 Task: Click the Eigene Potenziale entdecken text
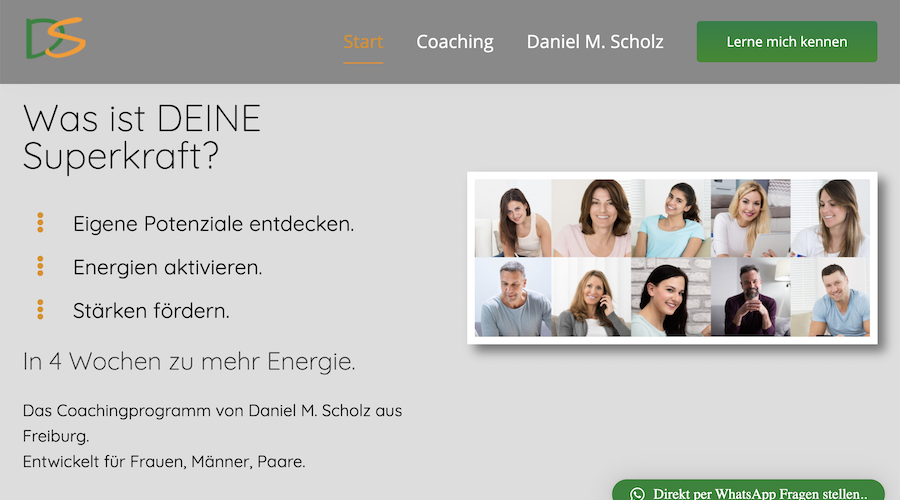point(214,224)
